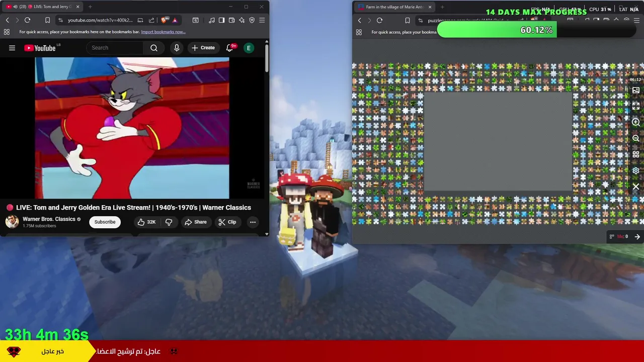Subscribe to Warner Bros. Classics

pos(105,222)
